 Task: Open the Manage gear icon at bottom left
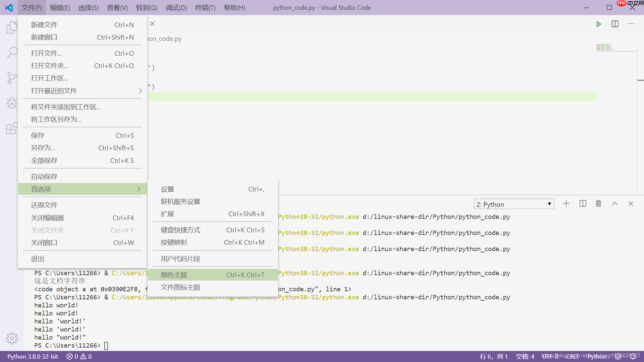(x=12, y=338)
